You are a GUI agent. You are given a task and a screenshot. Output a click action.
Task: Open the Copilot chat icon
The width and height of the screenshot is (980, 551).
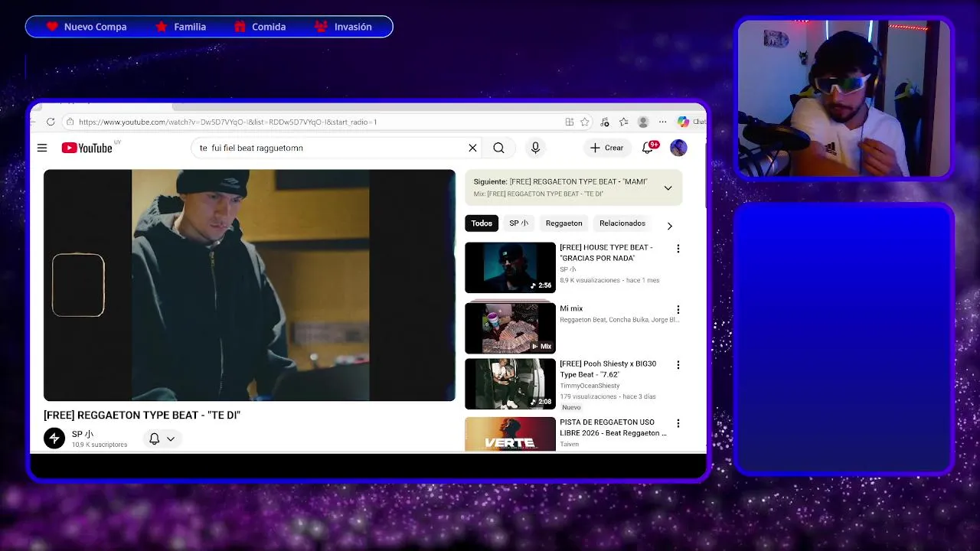coord(683,122)
